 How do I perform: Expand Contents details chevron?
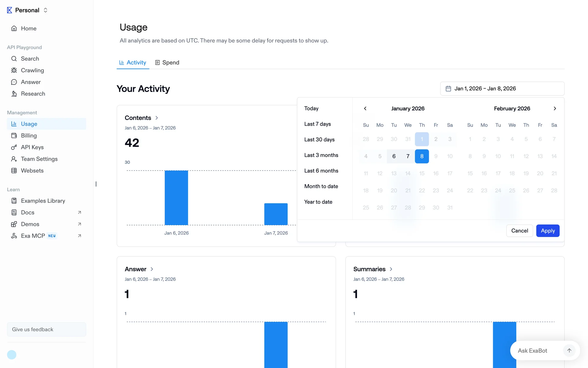pyautogui.click(x=157, y=118)
